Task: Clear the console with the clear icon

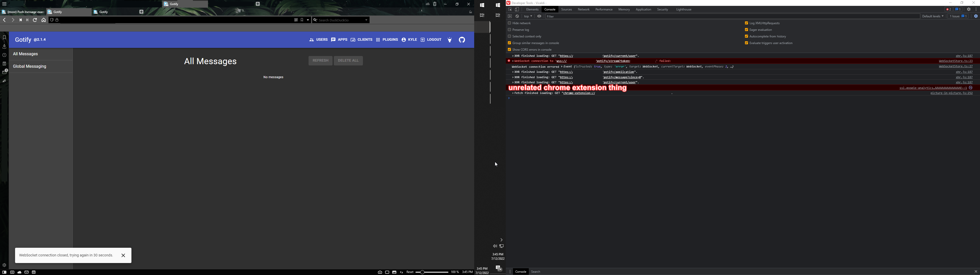Action: coord(517,16)
